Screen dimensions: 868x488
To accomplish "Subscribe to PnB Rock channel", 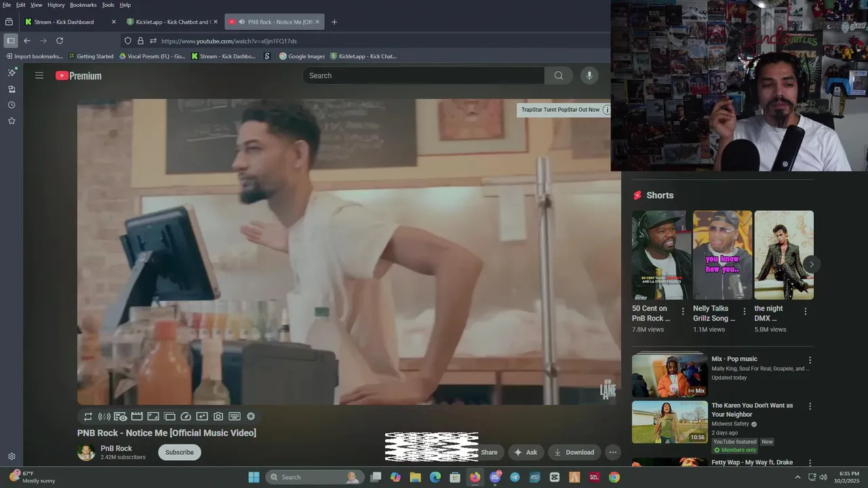I will [x=180, y=452].
